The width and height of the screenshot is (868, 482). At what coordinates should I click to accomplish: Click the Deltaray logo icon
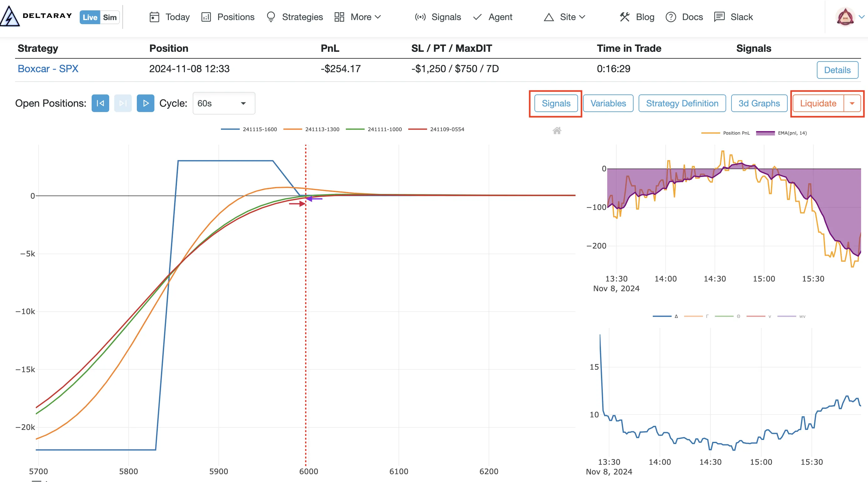(9, 16)
